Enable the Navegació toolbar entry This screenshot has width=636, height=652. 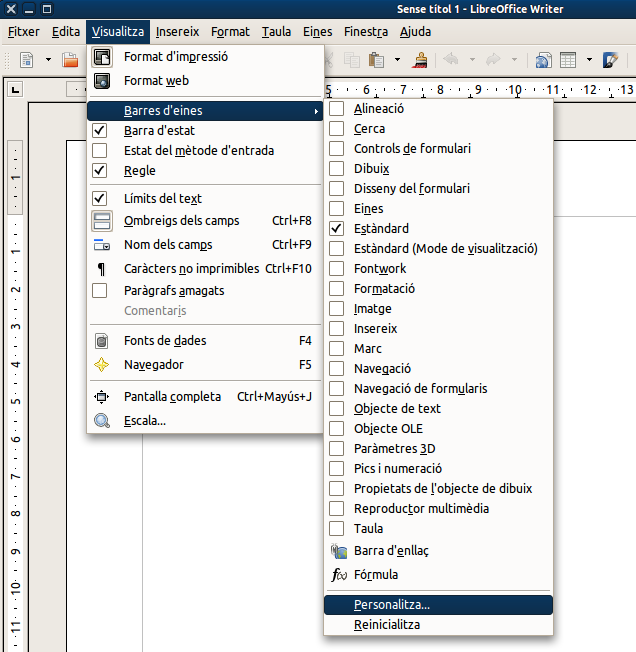tap(438, 369)
